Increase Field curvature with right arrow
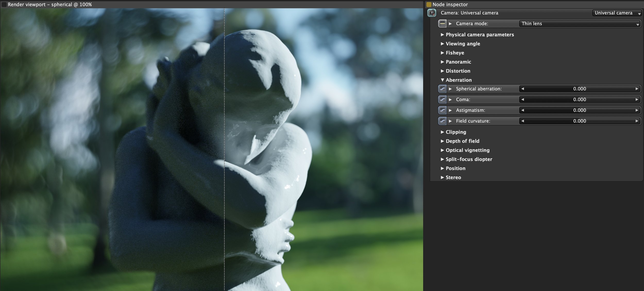Image resolution: width=644 pixels, height=291 pixels. pos(637,121)
